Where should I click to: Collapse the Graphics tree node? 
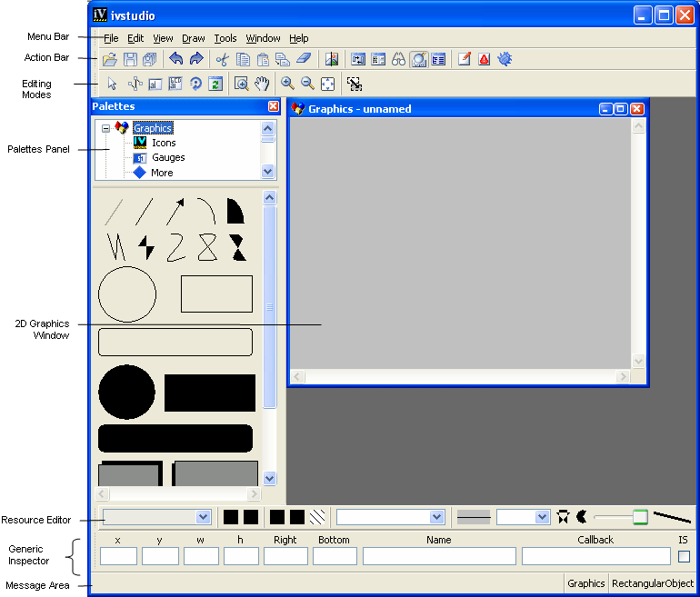(x=106, y=128)
